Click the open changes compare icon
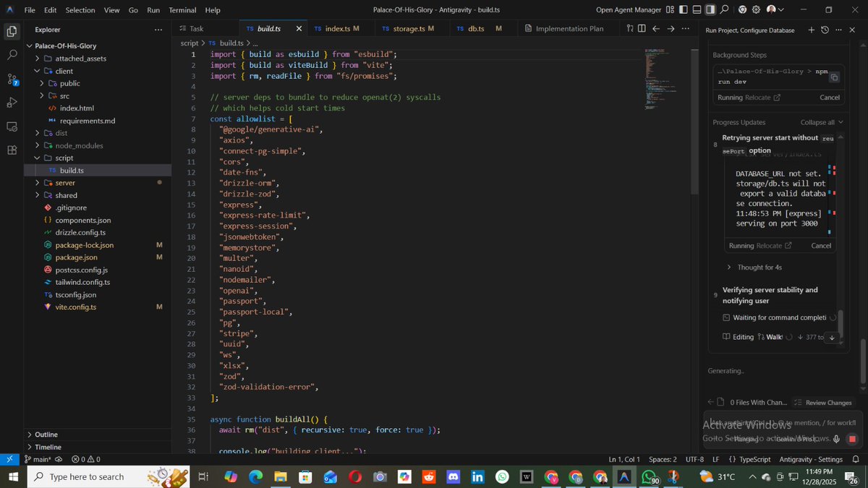Screen dimensions: 868x488 coord(630,28)
